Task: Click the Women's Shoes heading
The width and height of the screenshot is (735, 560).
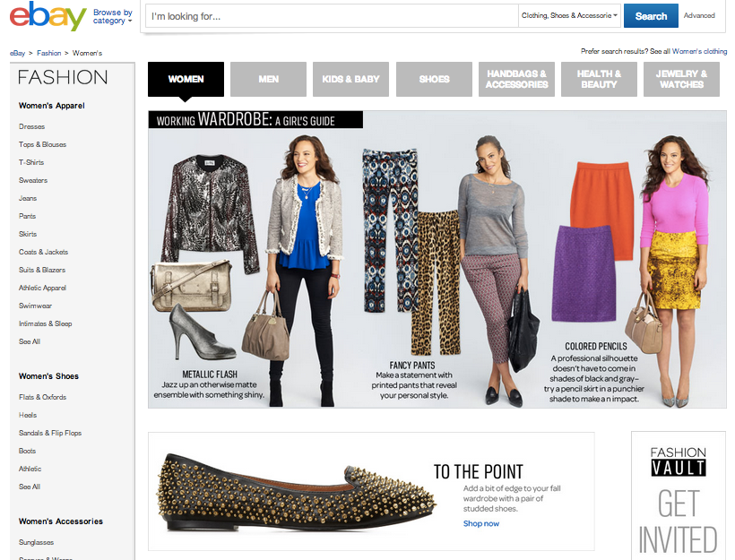Action: (x=48, y=375)
